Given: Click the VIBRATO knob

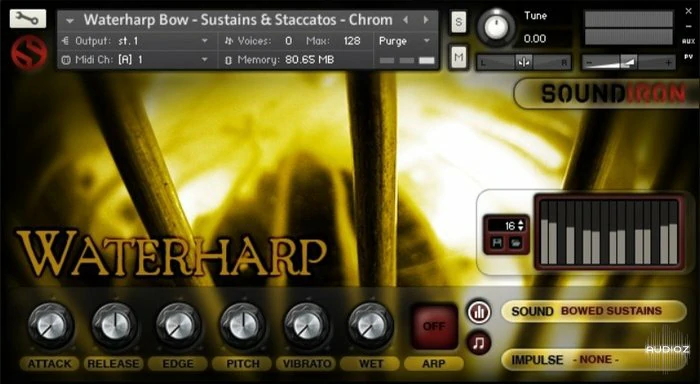Looking at the screenshot, I should click(306, 326).
